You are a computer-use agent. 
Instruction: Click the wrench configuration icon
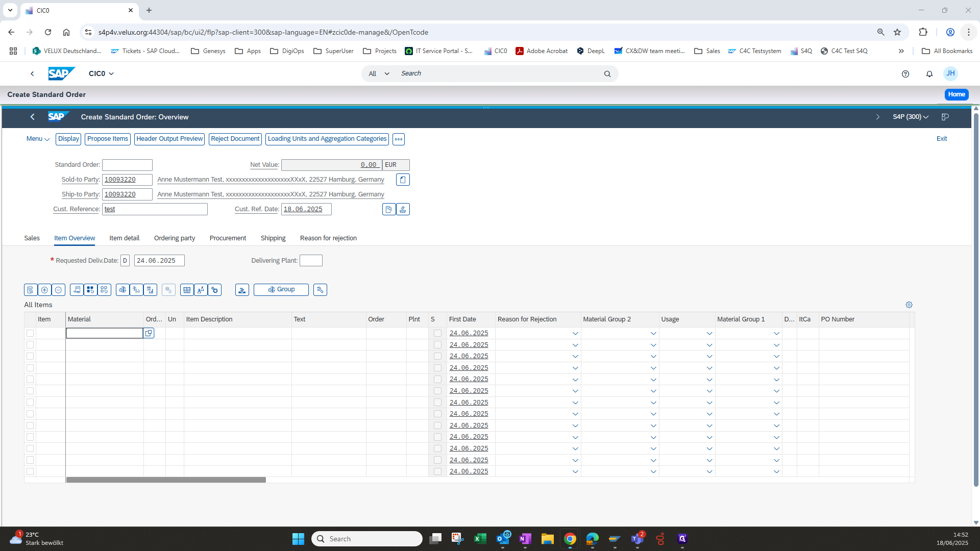click(x=320, y=290)
